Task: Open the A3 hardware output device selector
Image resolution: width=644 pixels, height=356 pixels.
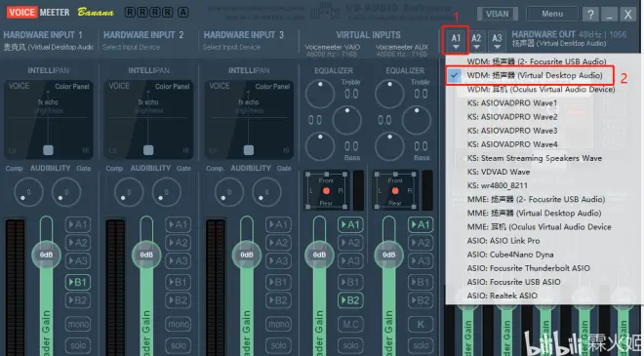Action: click(497, 41)
